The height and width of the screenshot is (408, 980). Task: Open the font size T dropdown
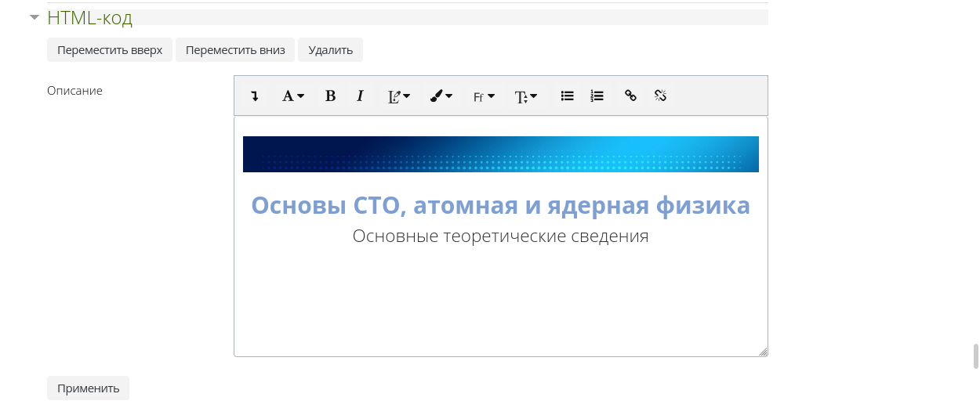pos(525,96)
